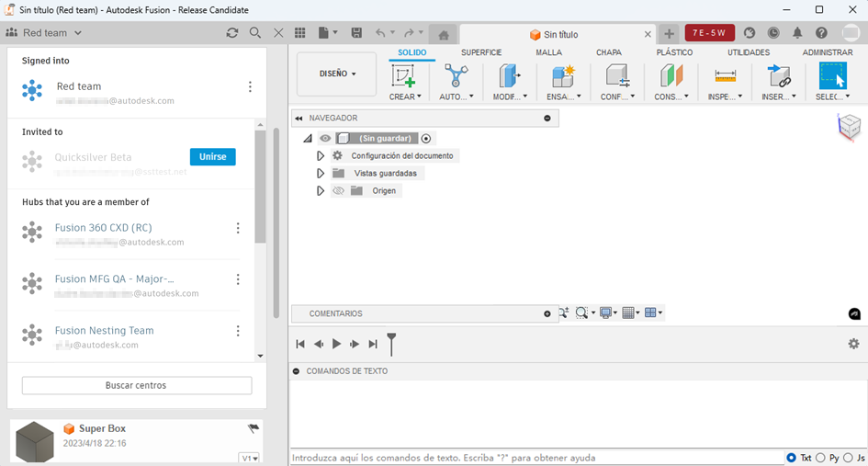Open the Fusion Nesting Team hub link
This screenshot has width=868, height=466.
(104, 330)
